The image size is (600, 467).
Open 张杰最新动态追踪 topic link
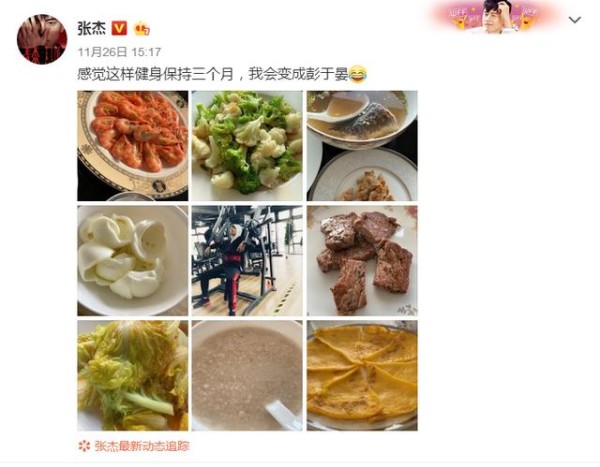142,446
